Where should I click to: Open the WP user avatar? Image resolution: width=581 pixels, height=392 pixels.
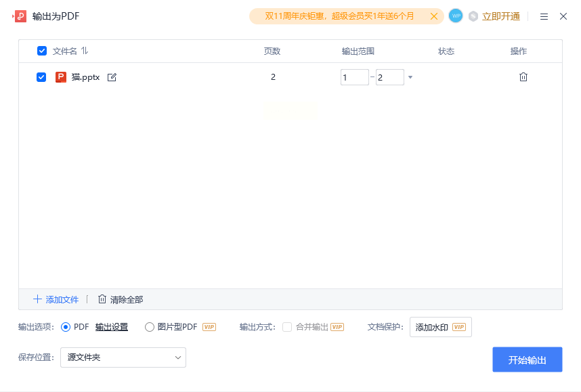(x=456, y=16)
